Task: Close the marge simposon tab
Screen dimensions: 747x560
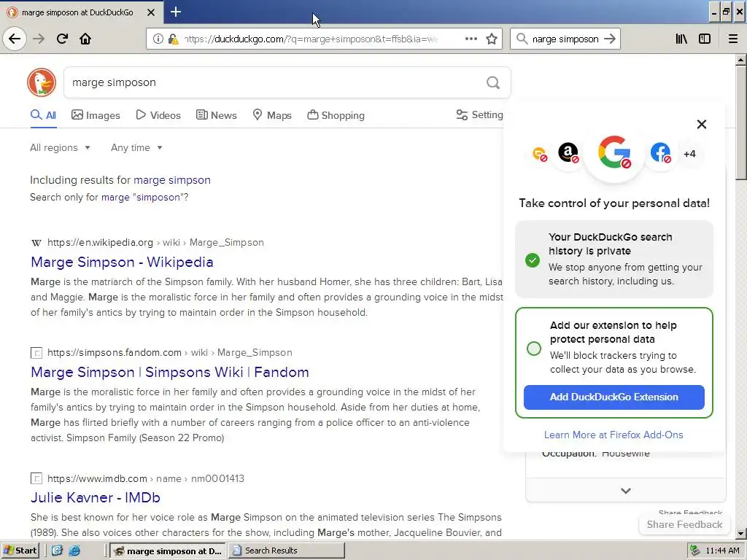Action: (150, 12)
